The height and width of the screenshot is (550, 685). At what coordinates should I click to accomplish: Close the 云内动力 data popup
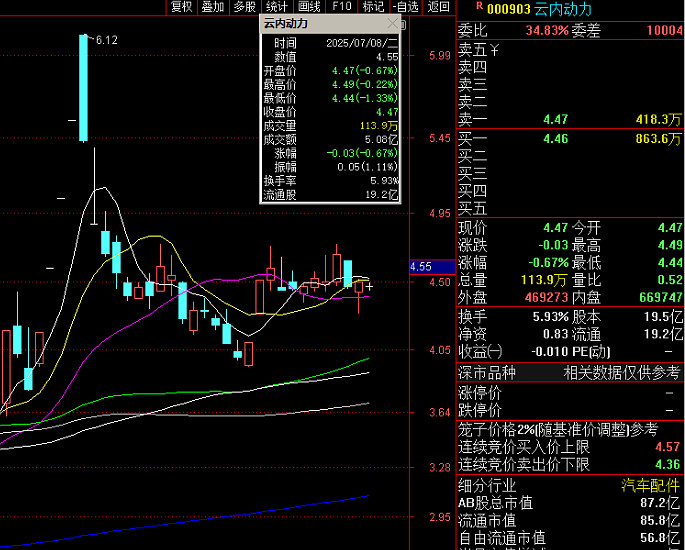[393, 23]
